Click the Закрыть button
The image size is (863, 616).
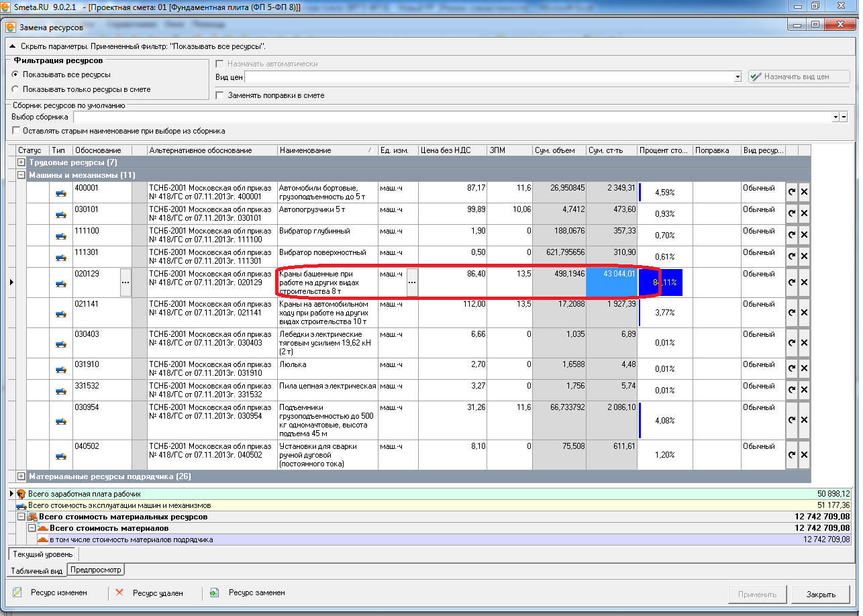point(821,594)
